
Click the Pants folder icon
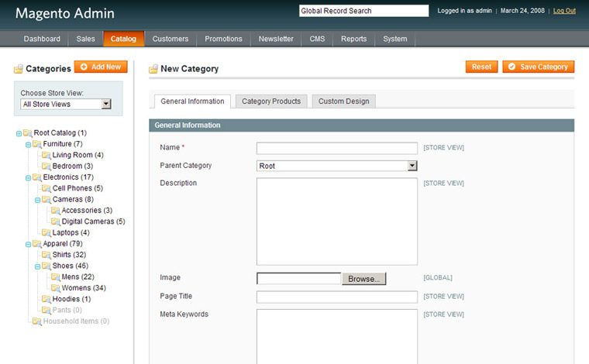pos(46,311)
